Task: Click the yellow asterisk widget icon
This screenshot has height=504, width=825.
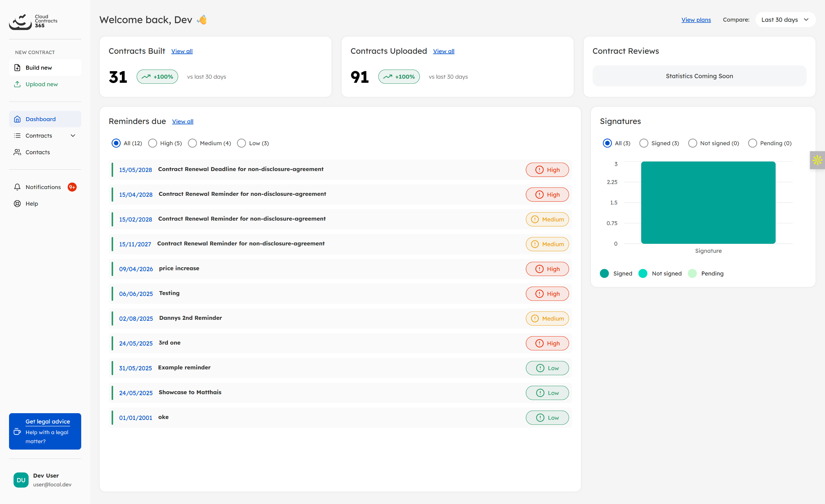Action: click(x=817, y=160)
